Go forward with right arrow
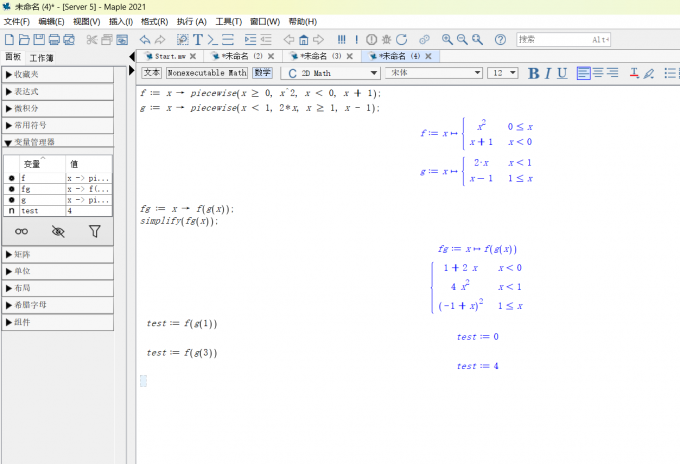Image resolution: width=680 pixels, height=464 pixels. click(x=318, y=39)
